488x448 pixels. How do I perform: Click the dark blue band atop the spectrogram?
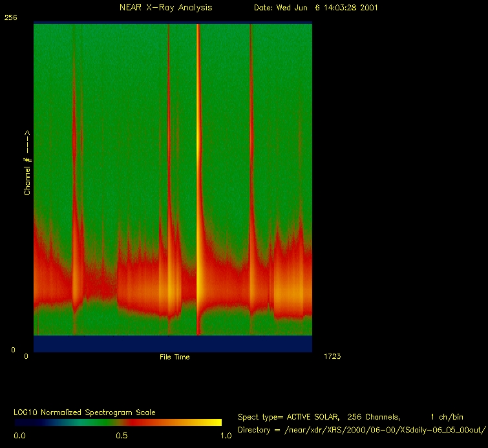(173, 23)
